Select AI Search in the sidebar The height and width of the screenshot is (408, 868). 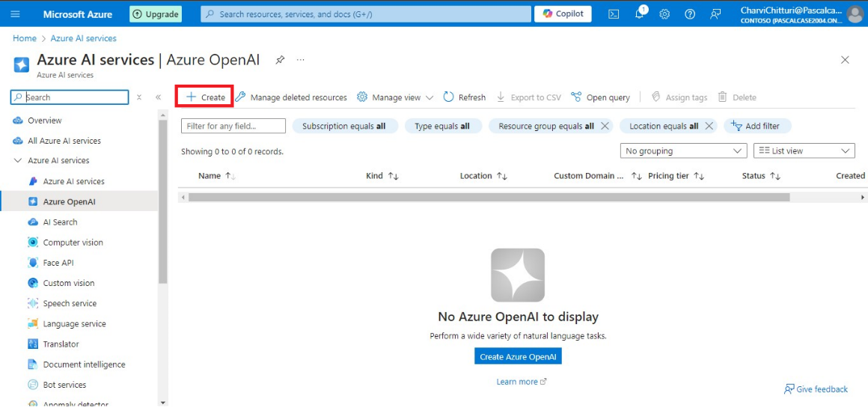[x=60, y=222]
